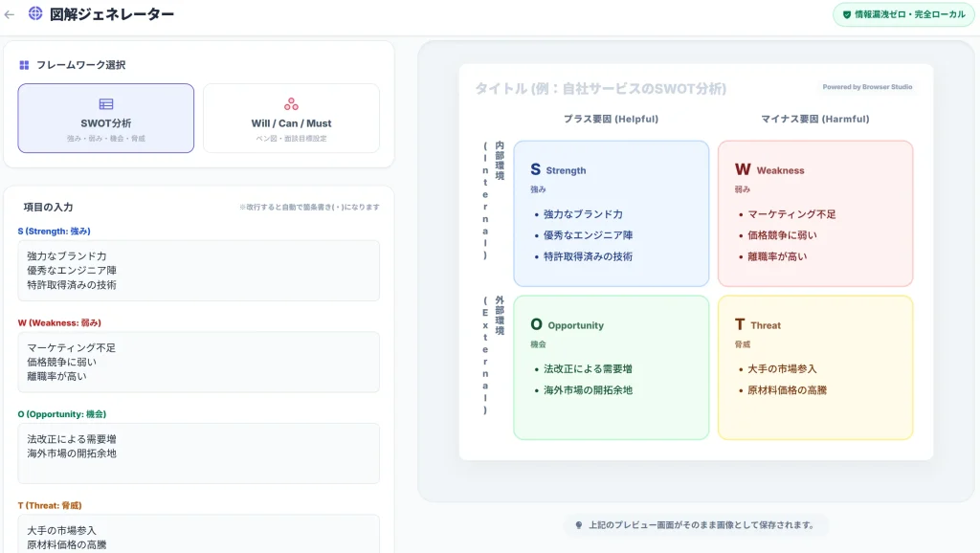Select the Will / Can / Must framework card
Screen dimensions: 980x553
[x=291, y=118]
